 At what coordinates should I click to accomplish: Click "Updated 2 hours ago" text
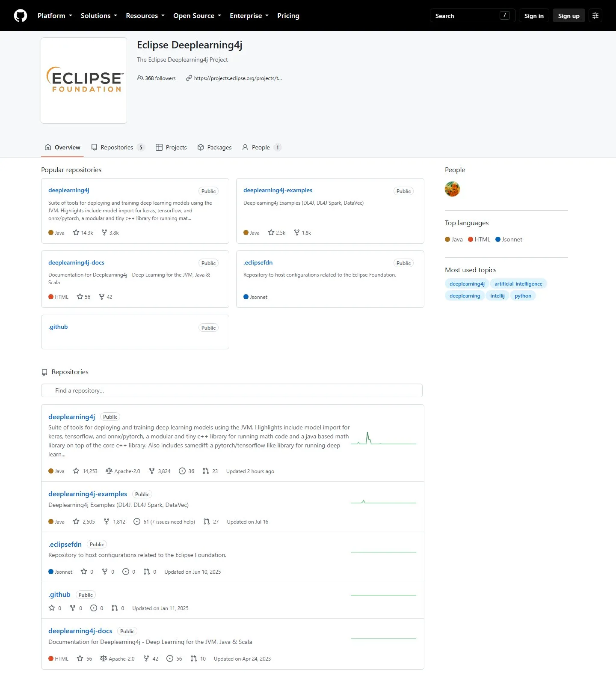(x=250, y=471)
